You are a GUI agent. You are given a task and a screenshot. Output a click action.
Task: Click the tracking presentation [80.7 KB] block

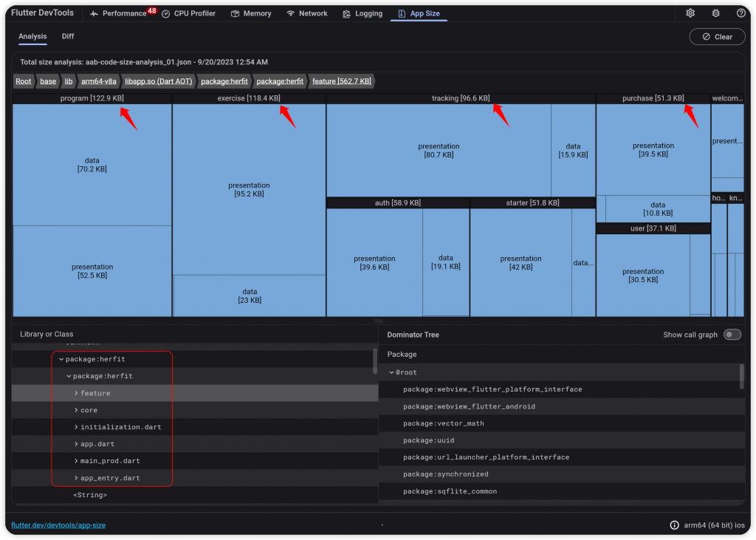[x=439, y=151]
